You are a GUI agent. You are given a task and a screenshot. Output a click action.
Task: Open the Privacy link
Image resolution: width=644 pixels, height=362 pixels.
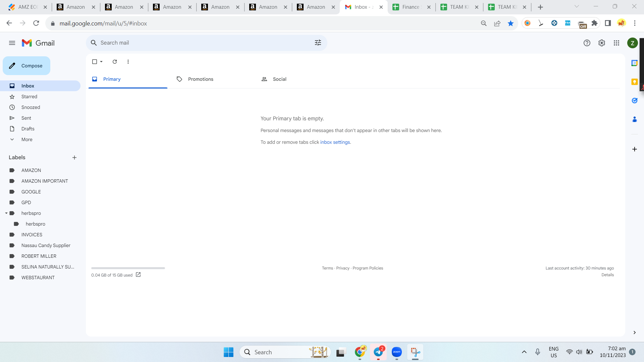pyautogui.click(x=343, y=268)
